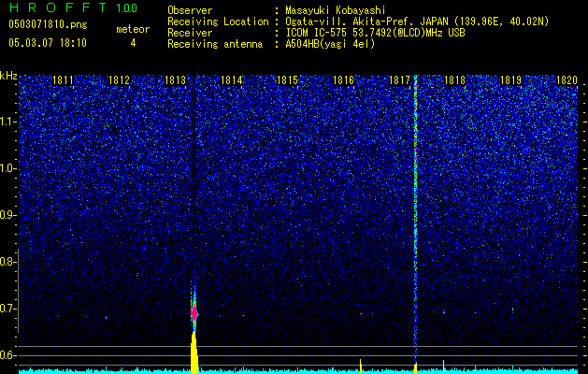Click the 0.7 kHz frequency label
Viewport: 588px width, 374px height.
(x=7, y=309)
